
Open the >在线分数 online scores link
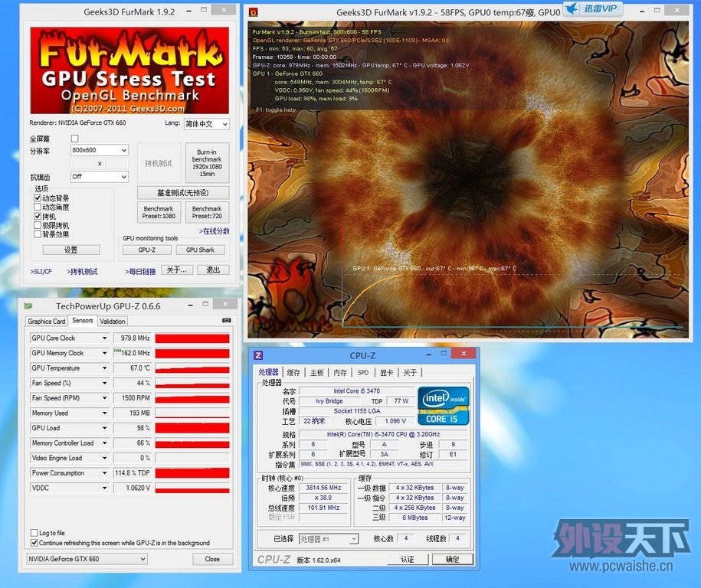tap(215, 231)
